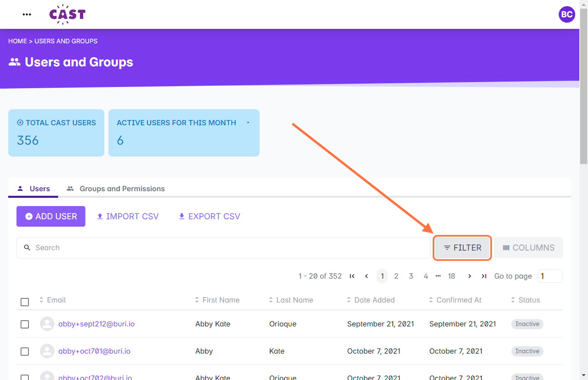Click the Add User button
588x380 pixels.
[51, 216]
